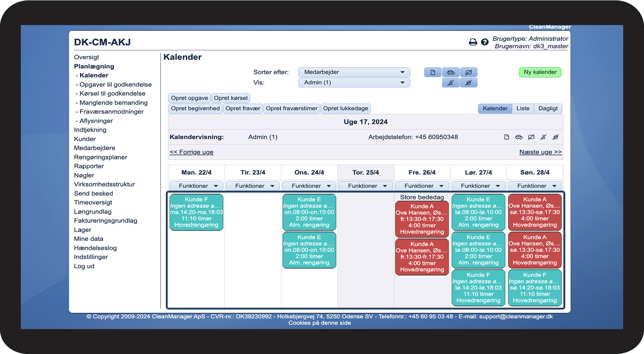The width and height of the screenshot is (644, 354).
Task: Click the car icon filter button
Action: [x=451, y=72]
